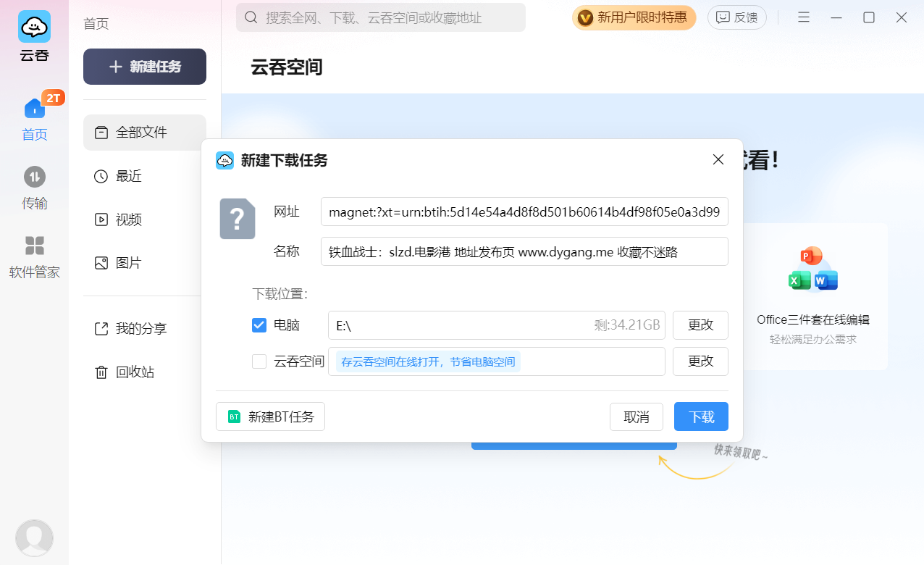924x565 pixels.
Task: Open the 反馈 feedback panel
Action: click(736, 17)
